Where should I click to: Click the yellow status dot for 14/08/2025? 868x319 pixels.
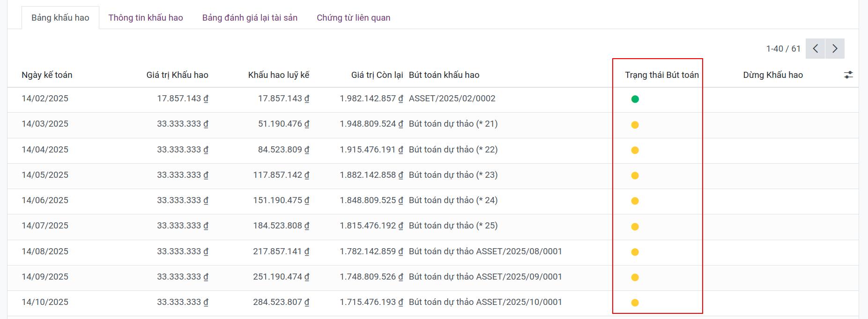(635, 252)
